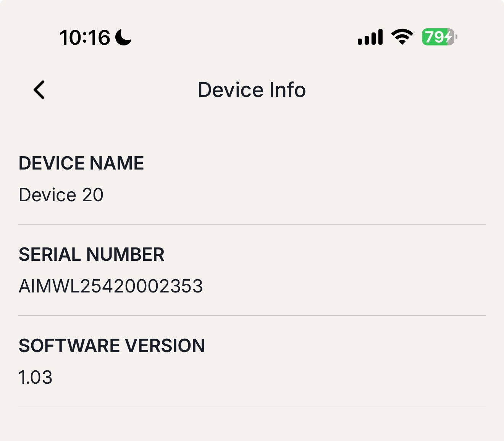This screenshot has height=441, width=504.
Task: Tap the Device Info page title
Action: tap(252, 90)
